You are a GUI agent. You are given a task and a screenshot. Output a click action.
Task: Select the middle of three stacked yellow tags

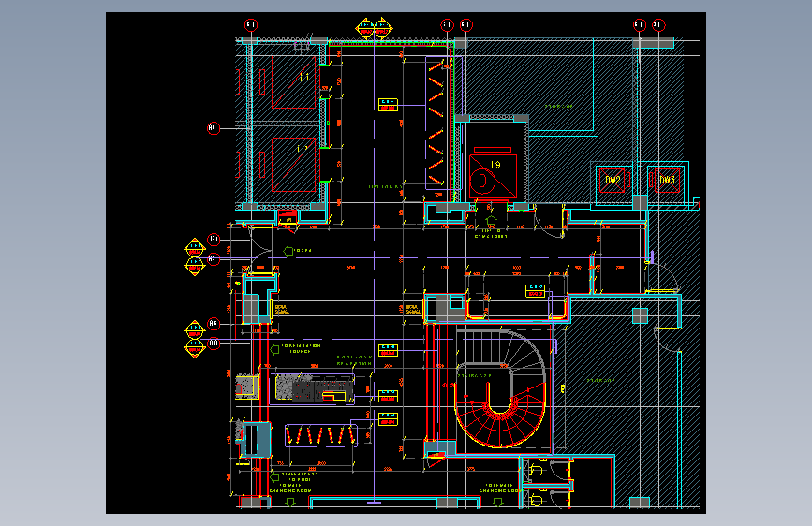(388, 396)
